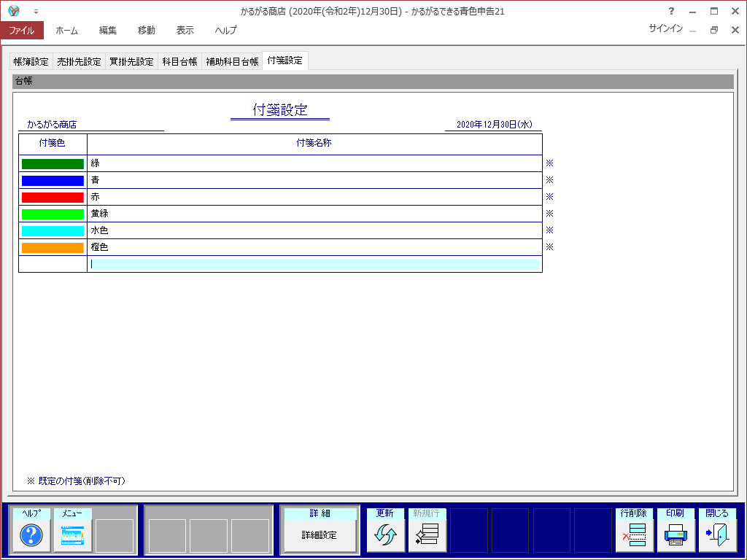This screenshot has height=560, width=747.
Task: Click the 付箋名称 column header
Action: coord(314,144)
